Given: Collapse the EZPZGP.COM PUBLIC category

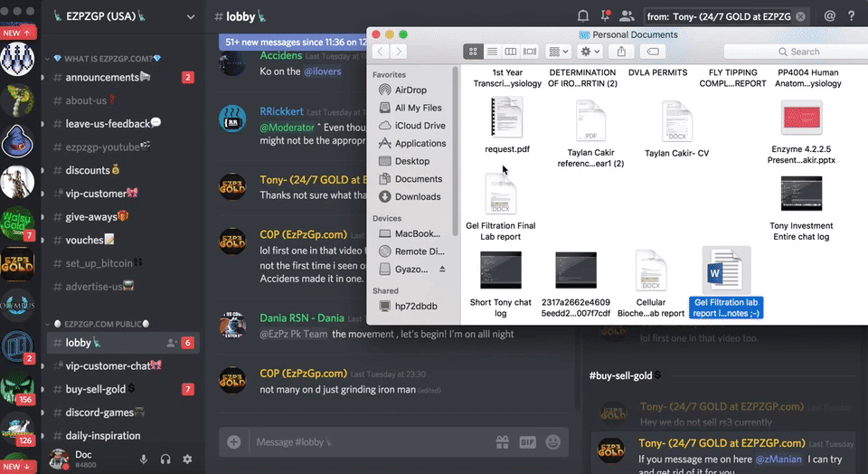Looking at the screenshot, I should 98,324.
